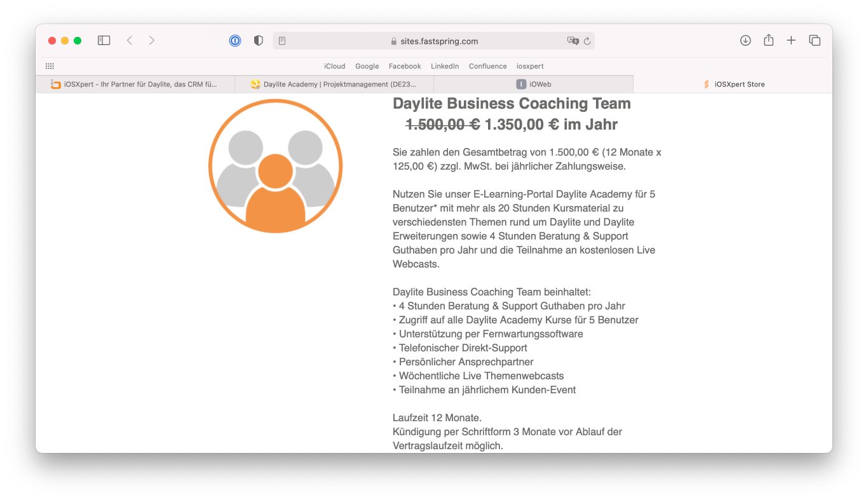Screen dimensions: 868x500
Task: Show the Reader view icon
Action: coord(282,41)
